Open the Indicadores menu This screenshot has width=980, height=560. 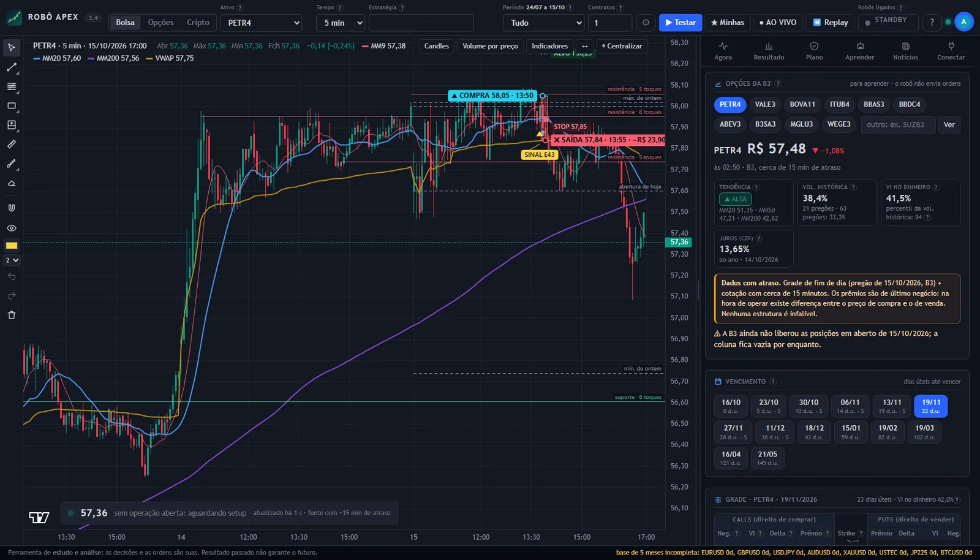tap(549, 46)
